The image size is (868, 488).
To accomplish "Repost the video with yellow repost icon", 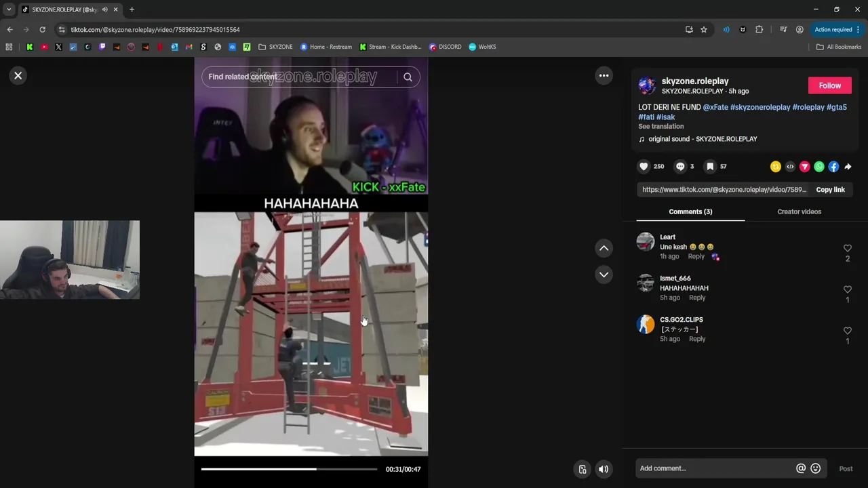I will point(776,167).
